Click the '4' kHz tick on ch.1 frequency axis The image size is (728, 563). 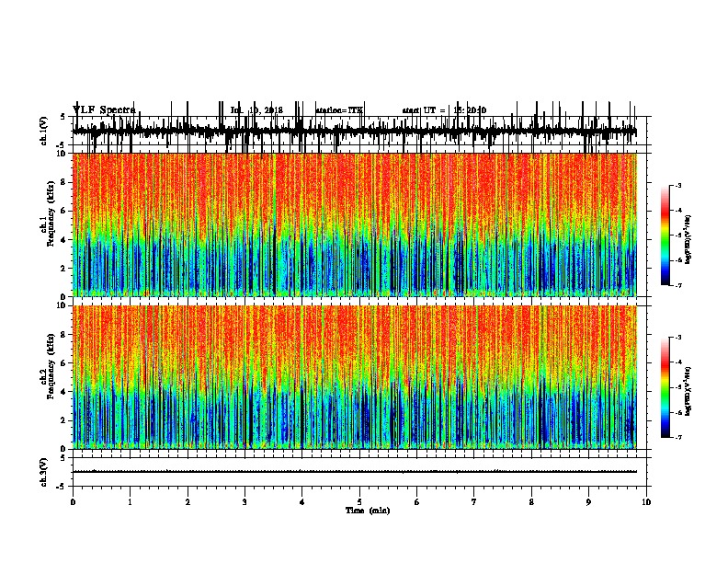[64, 240]
